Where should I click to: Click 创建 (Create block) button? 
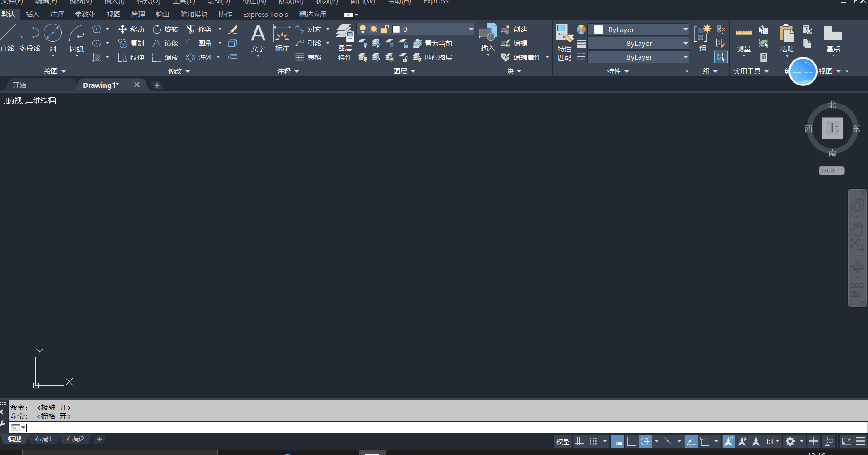pos(514,30)
